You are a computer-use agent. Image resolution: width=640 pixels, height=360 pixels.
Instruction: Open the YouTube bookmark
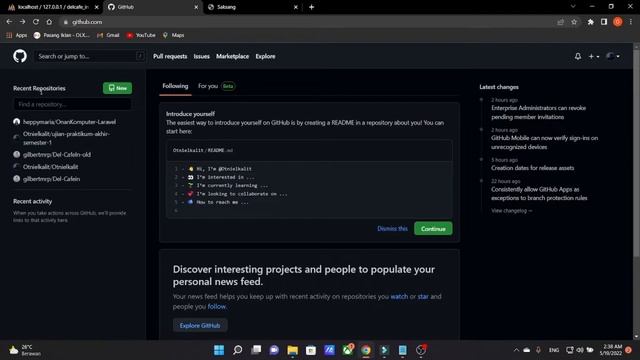pyautogui.click(x=141, y=36)
